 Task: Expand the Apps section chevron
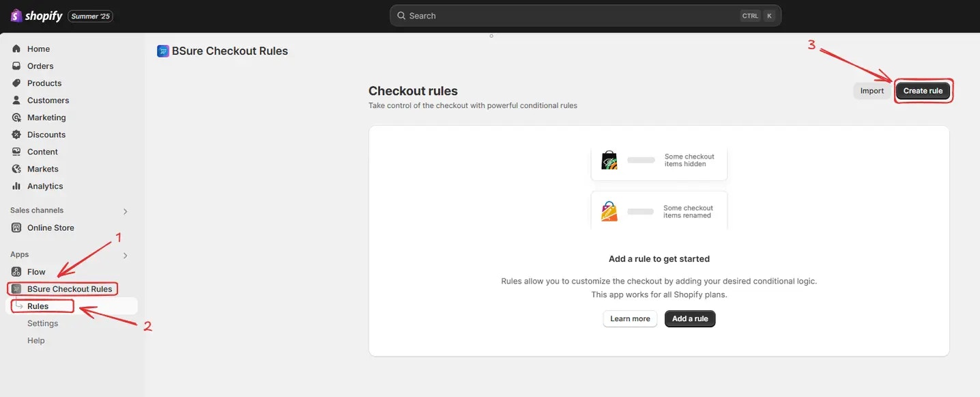tap(125, 256)
